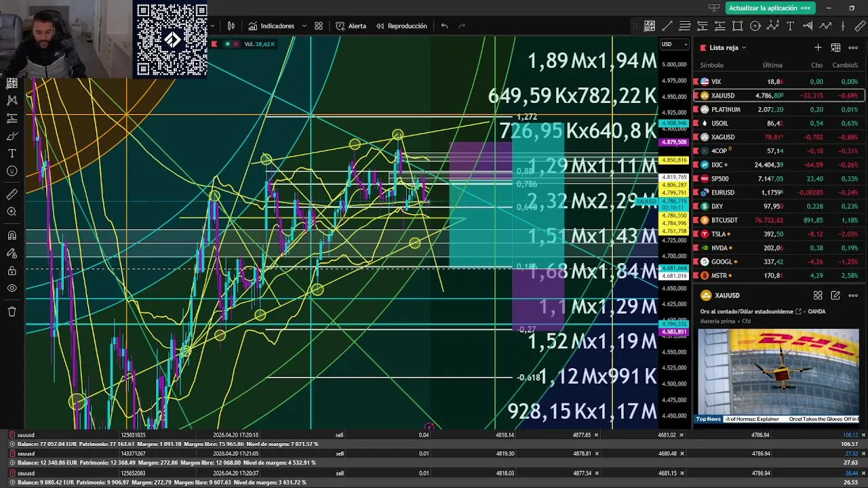The width and height of the screenshot is (868, 488).
Task: Close the 26.44 profit trade position
Action: point(865,472)
